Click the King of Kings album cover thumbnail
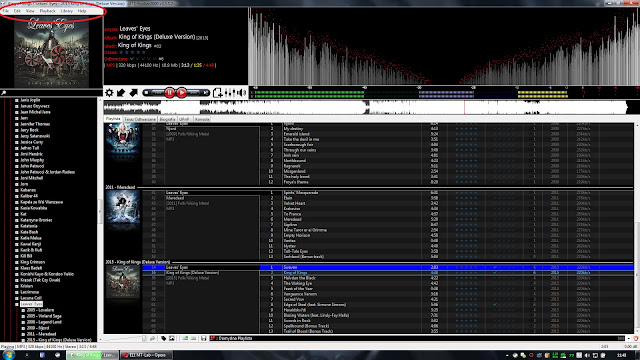This screenshot has width=640, height=360. (x=122, y=282)
